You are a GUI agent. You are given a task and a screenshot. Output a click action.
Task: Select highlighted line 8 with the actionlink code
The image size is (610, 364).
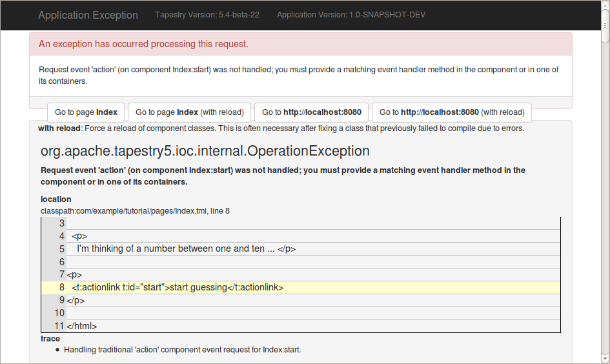tap(178, 287)
